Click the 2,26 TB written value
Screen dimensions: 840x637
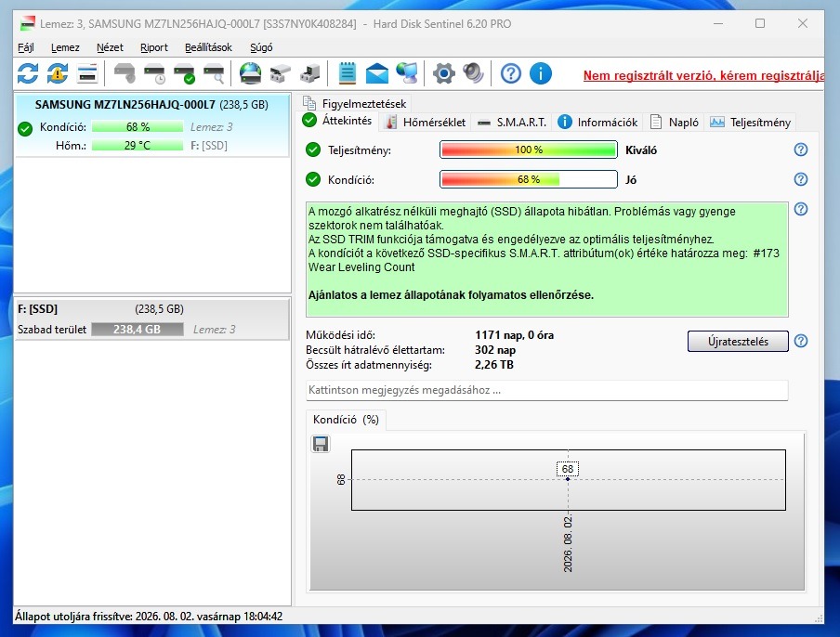494,365
